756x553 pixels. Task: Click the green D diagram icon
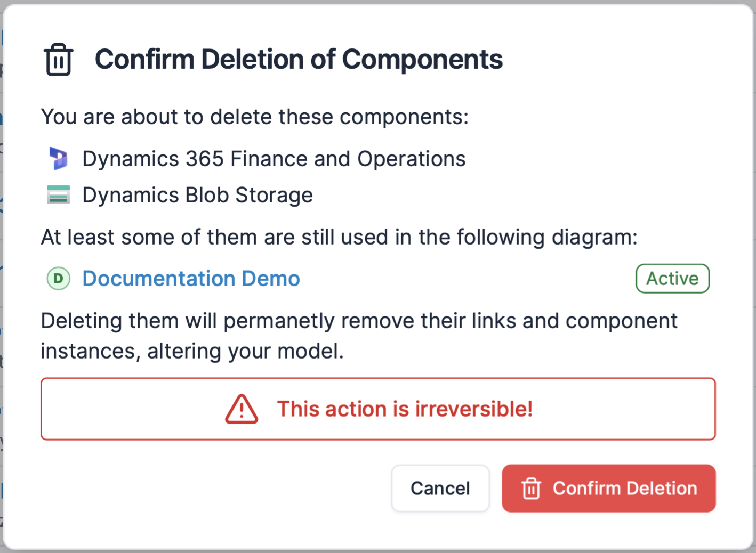(58, 278)
